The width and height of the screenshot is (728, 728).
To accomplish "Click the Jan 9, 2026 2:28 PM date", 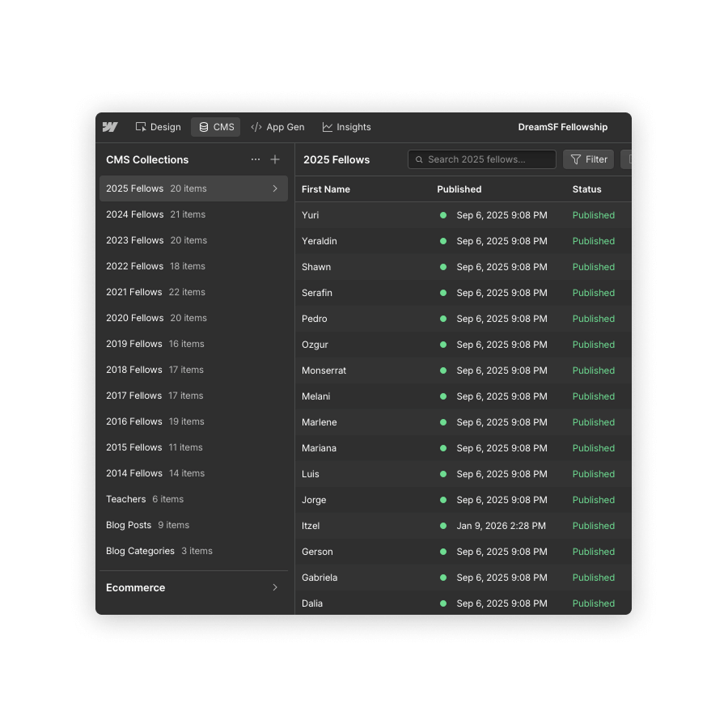I will coord(501,526).
